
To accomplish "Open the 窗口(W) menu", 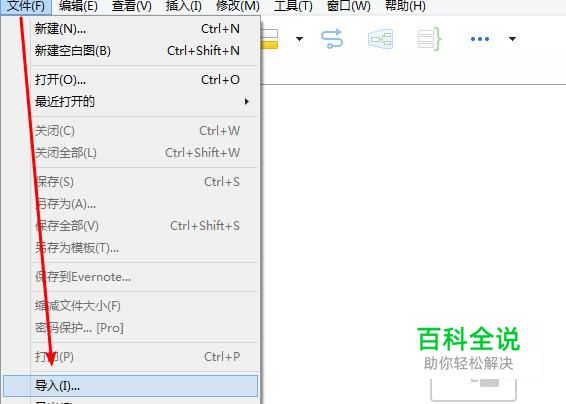I will point(348,6).
